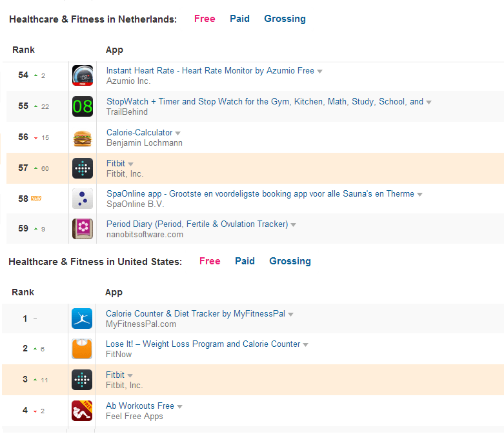
Task: Expand dropdown beside Period Diary
Action: (294, 225)
